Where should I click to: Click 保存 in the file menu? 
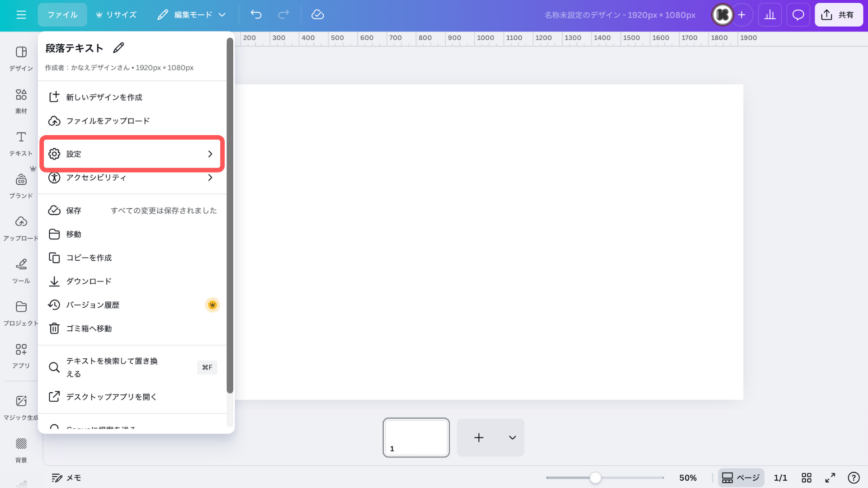tap(132, 211)
